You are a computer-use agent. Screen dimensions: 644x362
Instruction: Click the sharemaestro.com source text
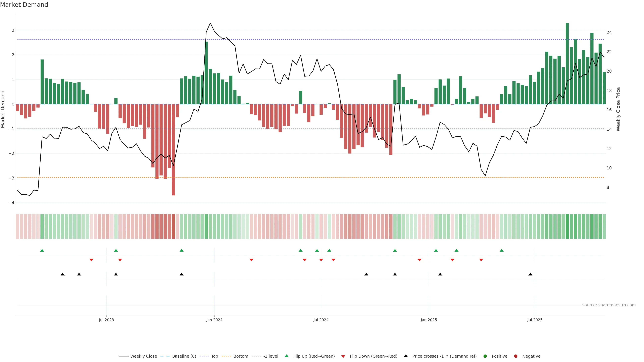(609, 305)
